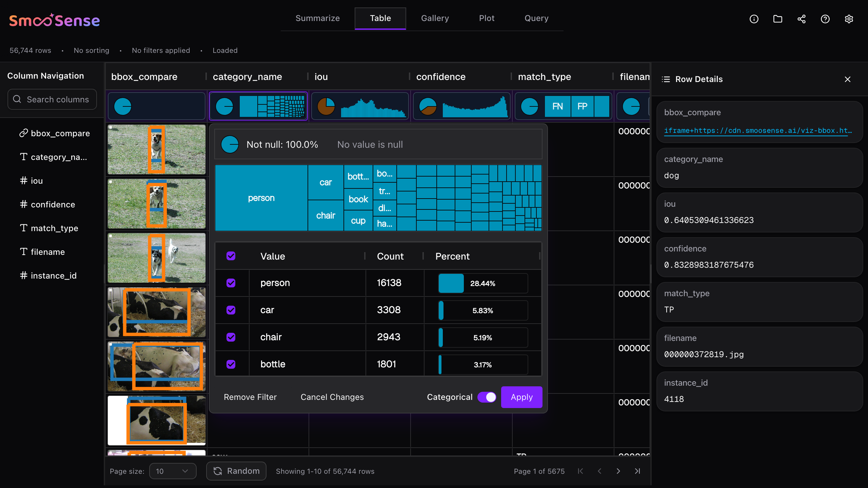
Task: Select the person block in treemap
Action: [261, 198]
